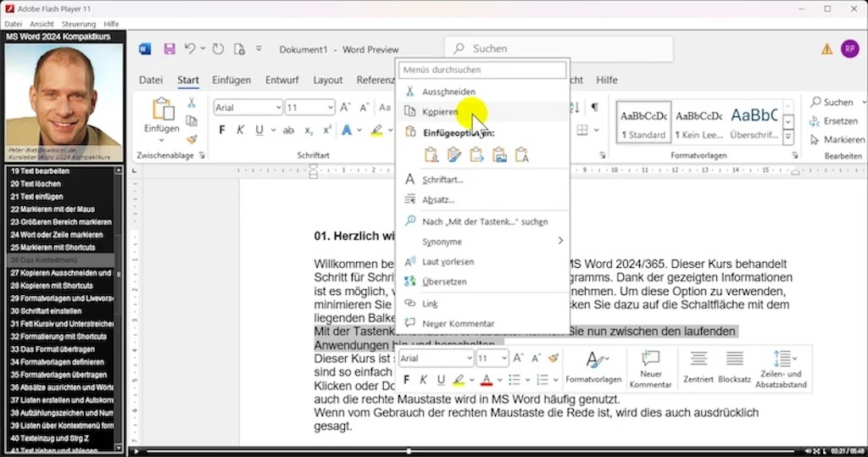Viewport: 868px width, 457px height.
Task: Toggle subscript x₂ in ribbon
Action: [309, 131]
